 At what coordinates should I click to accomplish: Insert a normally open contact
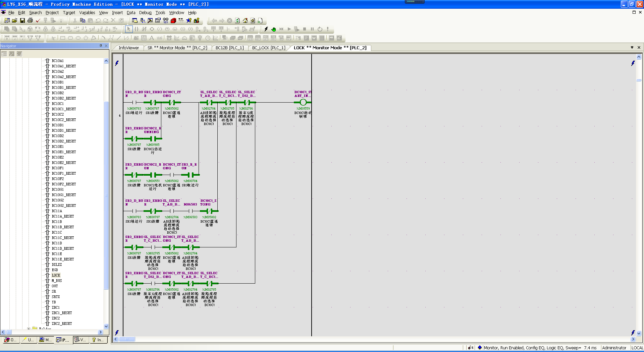(x=137, y=29)
